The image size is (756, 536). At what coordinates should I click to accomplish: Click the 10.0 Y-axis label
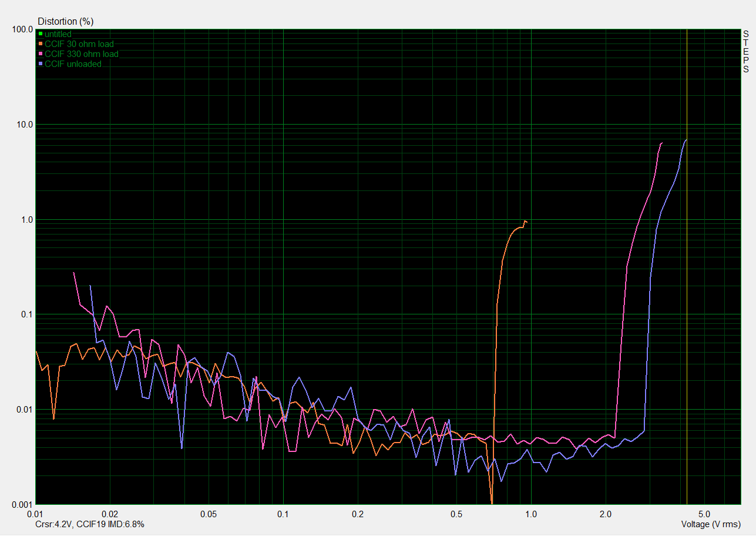click(23, 125)
